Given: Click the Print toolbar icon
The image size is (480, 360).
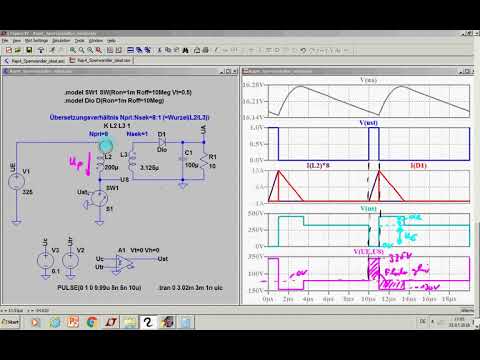Looking at the screenshot, I should (x=206, y=50).
